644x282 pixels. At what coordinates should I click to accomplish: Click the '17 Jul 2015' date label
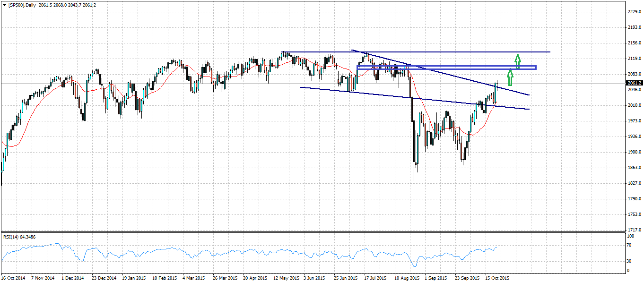pyautogui.click(x=375, y=278)
